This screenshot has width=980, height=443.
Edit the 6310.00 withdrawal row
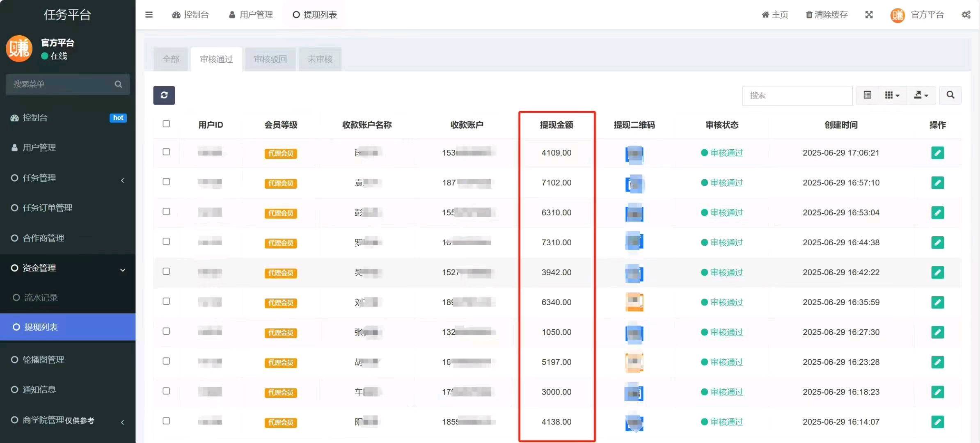pos(937,212)
